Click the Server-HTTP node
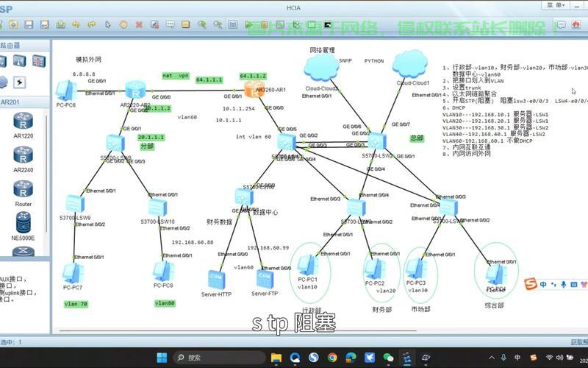Image resolution: width=588 pixels, height=368 pixels. coord(216,280)
